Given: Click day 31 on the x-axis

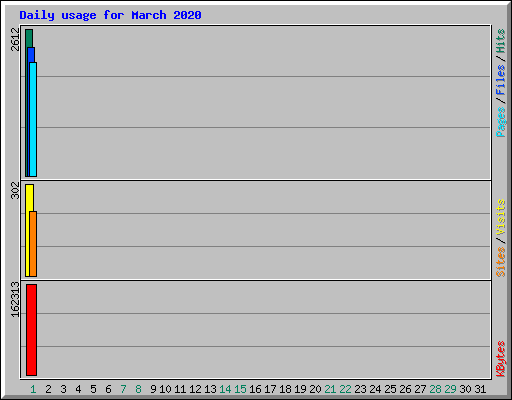Looking at the screenshot, I should coord(480,389).
